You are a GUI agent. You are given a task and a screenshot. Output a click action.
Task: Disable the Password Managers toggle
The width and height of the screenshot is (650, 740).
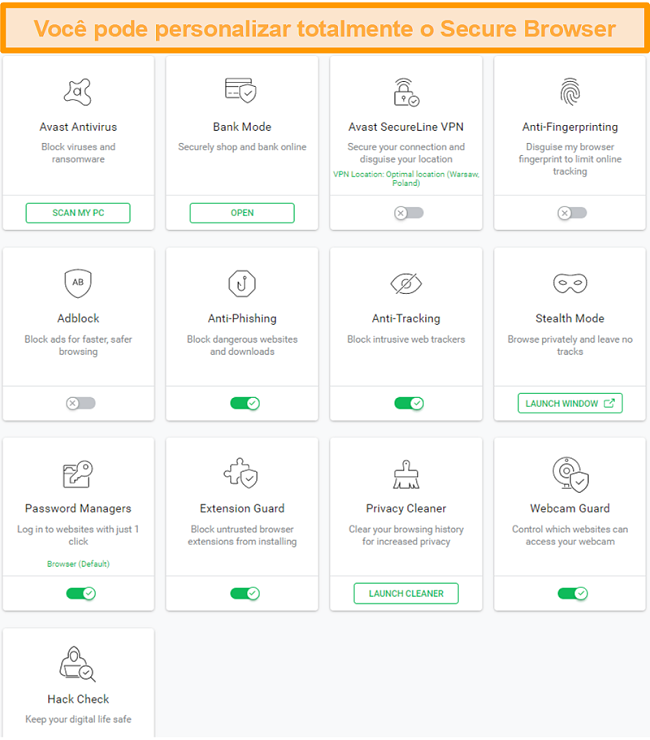pyautogui.click(x=81, y=593)
